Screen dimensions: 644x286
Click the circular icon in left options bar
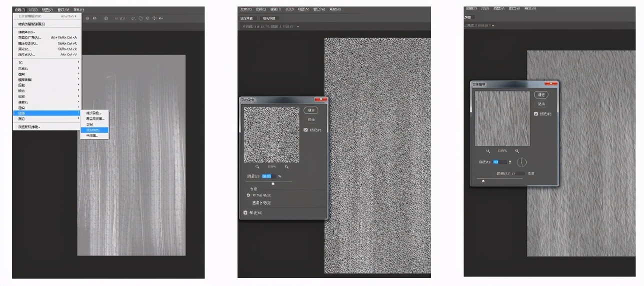pyautogui.click(x=140, y=18)
